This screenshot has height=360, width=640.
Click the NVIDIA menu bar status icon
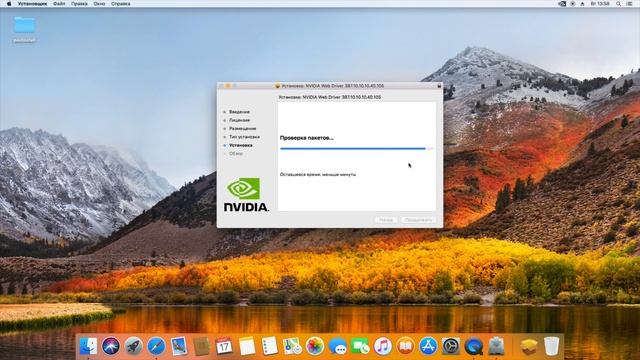(x=562, y=4)
